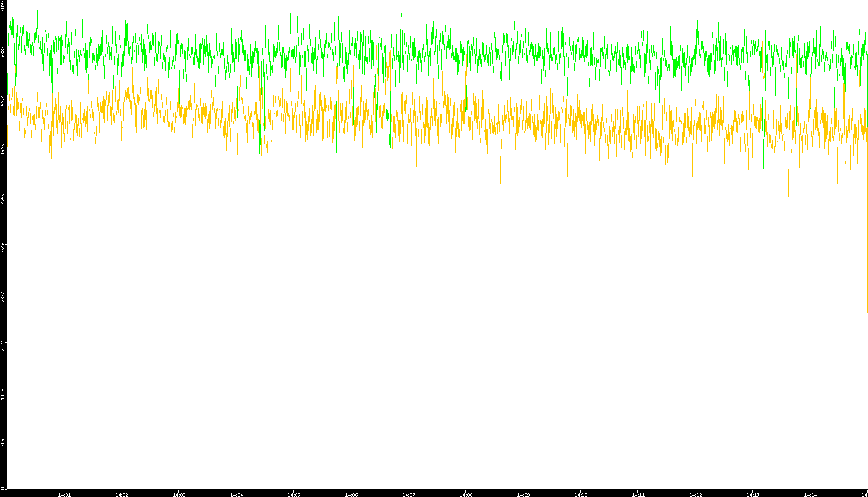This screenshot has width=868, height=497.
Task: Select the 14:05 time axis label
Action: [x=294, y=495]
